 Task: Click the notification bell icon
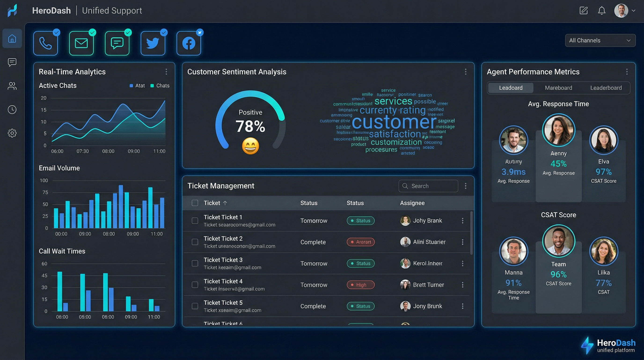point(601,11)
